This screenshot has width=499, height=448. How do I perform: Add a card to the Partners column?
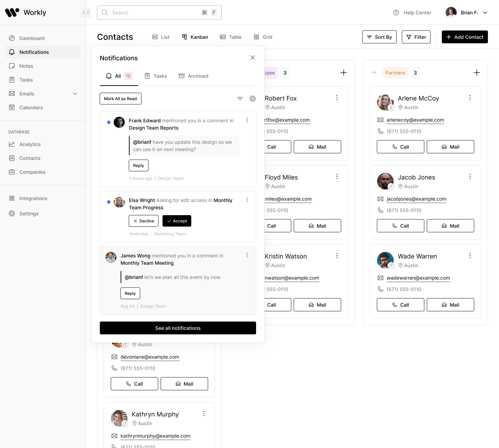click(x=476, y=73)
